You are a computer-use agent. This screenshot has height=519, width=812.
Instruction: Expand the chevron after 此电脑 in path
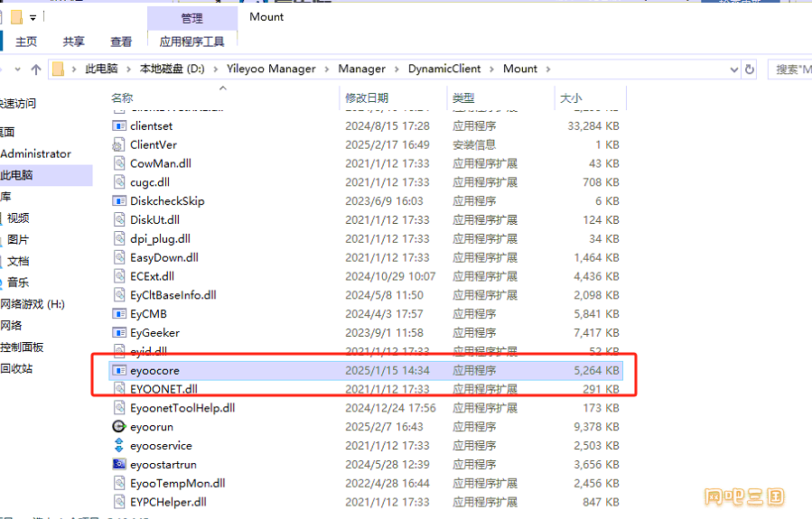(x=128, y=69)
